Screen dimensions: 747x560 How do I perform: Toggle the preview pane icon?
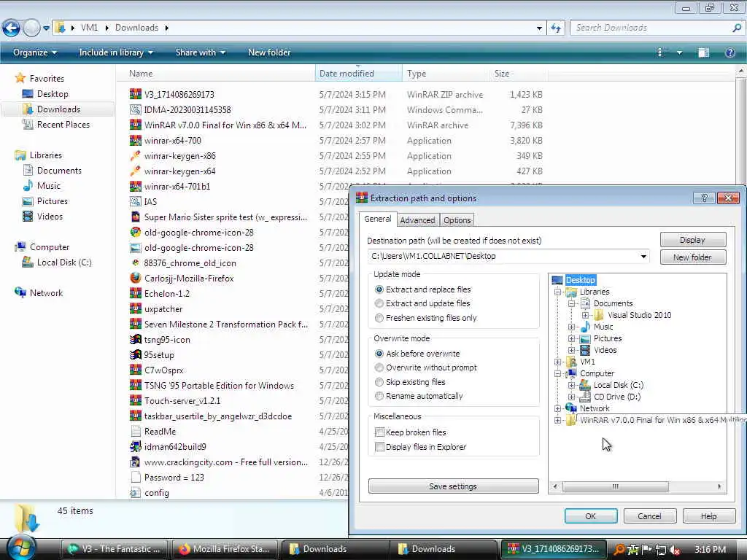704,52
